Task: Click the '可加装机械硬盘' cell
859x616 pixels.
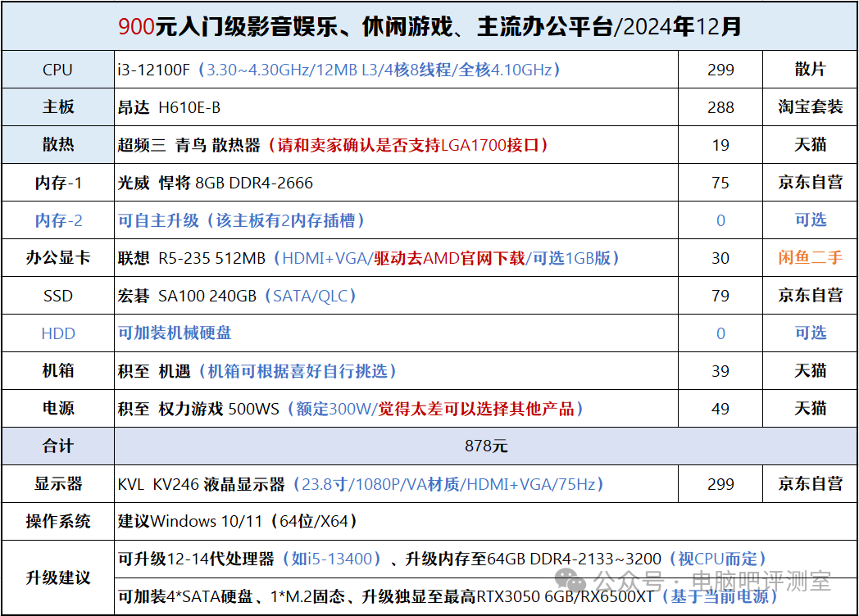Action: (396, 334)
